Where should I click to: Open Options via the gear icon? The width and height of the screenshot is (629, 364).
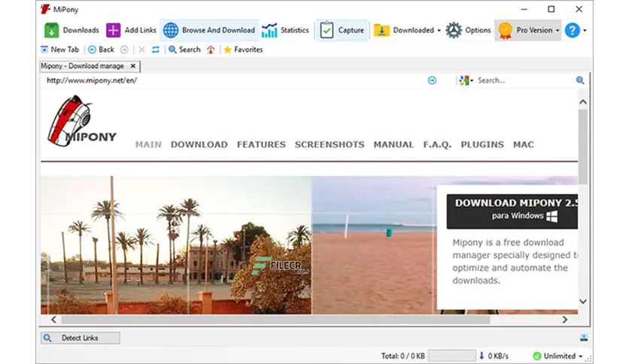[454, 30]
